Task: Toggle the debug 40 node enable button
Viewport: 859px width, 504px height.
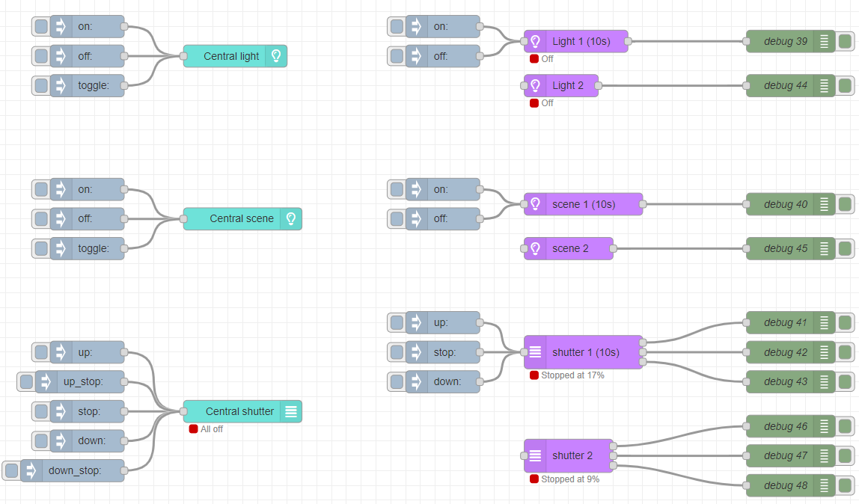Action: [845, 204]
